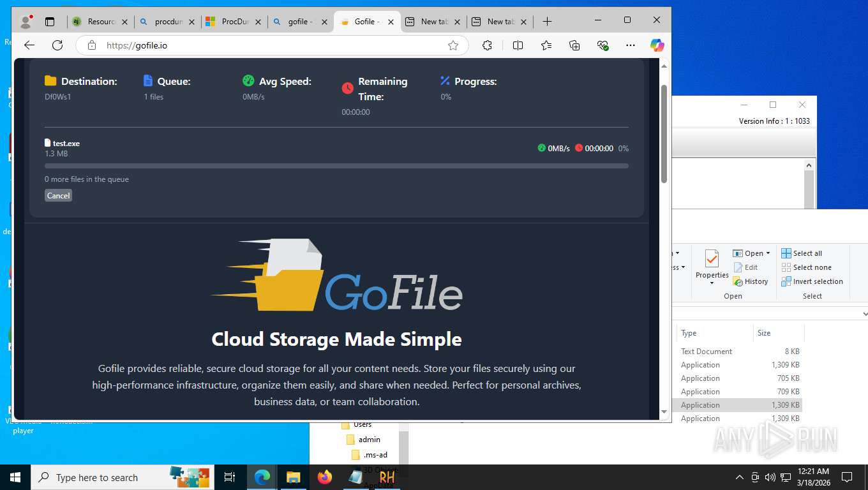Open the notification center

(x=847, y=477)
